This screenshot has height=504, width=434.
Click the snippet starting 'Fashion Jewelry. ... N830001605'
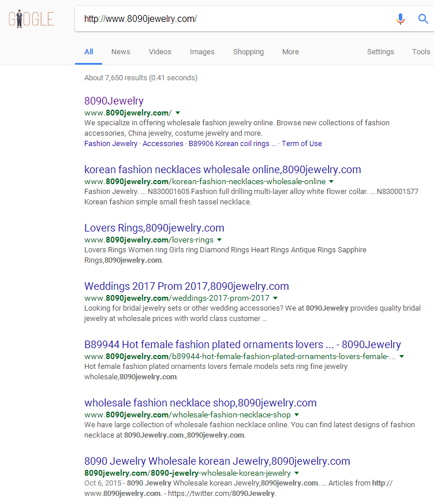pyautogui.click(x=251, y=197)
